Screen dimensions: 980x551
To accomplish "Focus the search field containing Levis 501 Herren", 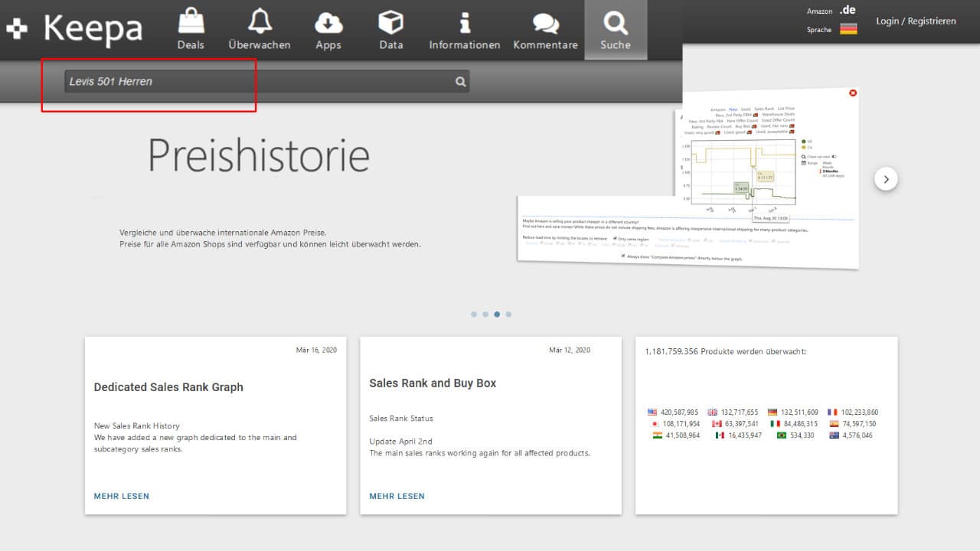I will pos(256,81).
